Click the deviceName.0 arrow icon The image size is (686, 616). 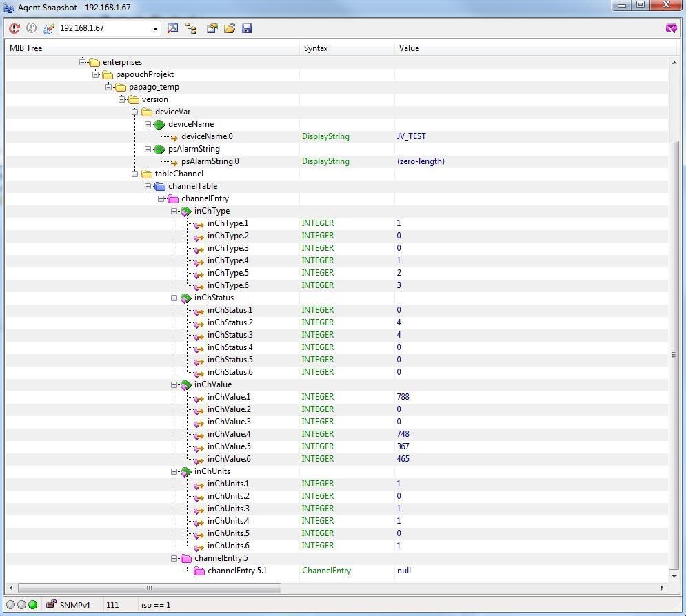point(174,137)
